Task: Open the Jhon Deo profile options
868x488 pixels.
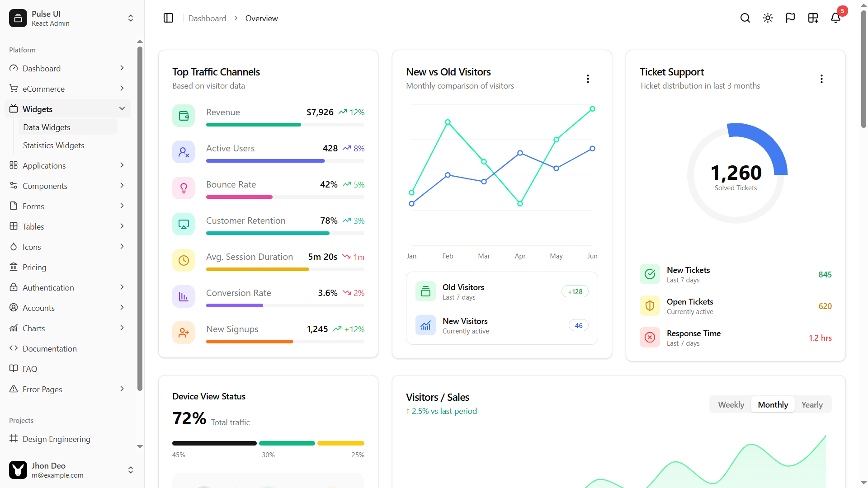Action: click(130, 470)
